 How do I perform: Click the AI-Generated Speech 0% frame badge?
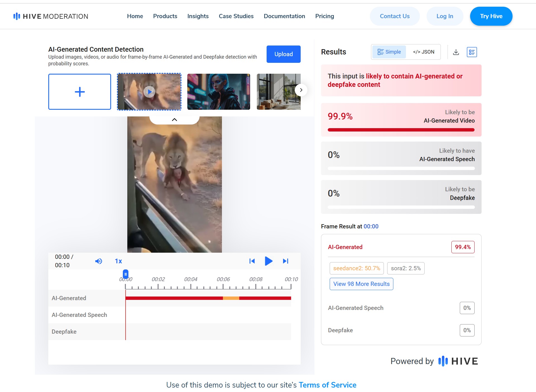(x=467, y=308)
